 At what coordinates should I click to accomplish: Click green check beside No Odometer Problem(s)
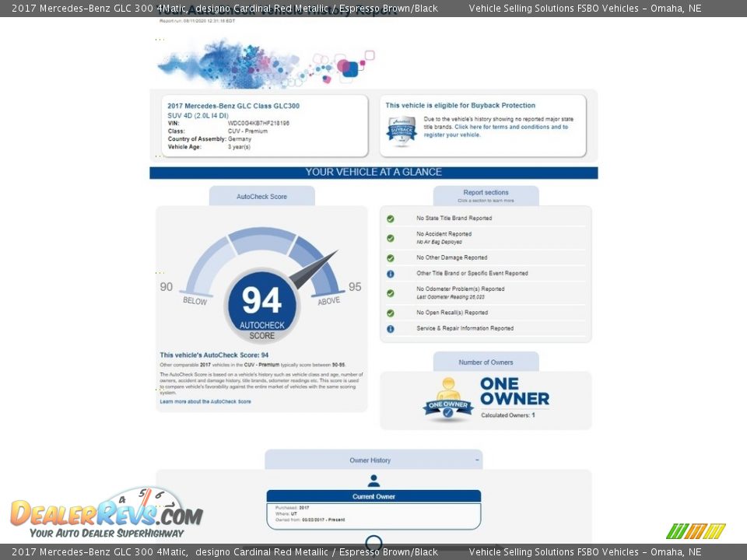pos(390,293)
